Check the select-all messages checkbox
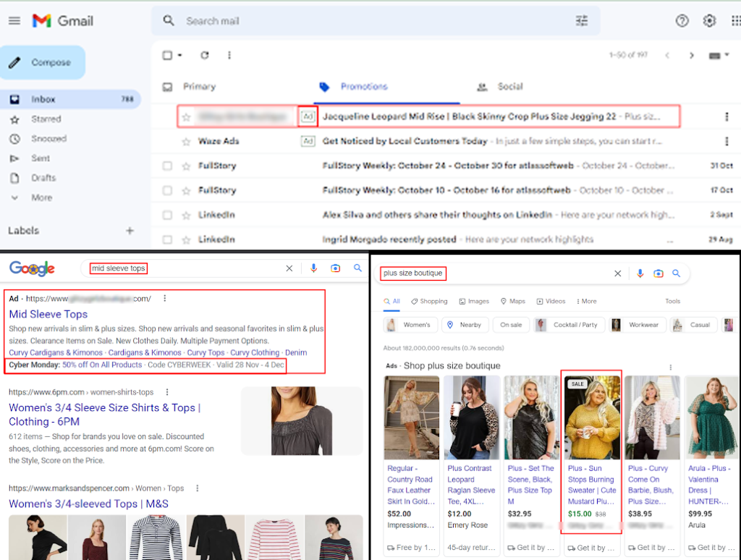 coord(166,55)
